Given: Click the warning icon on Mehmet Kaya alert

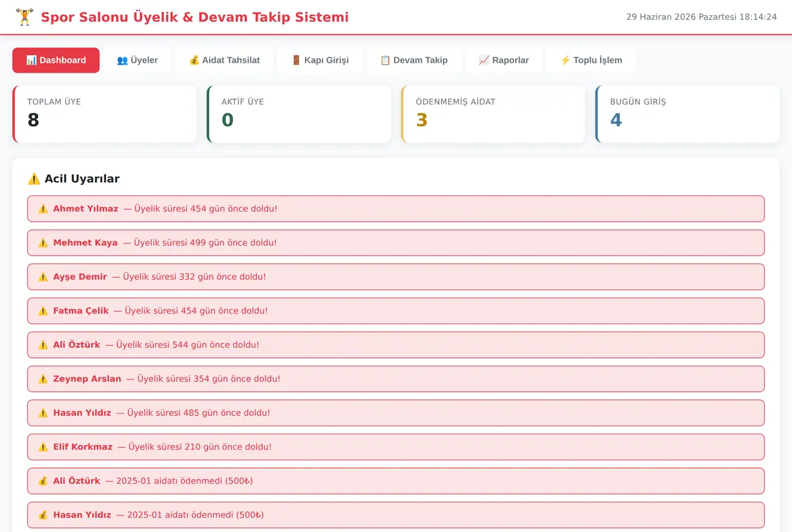Looking at the screenshot, I should pos(43,243).
